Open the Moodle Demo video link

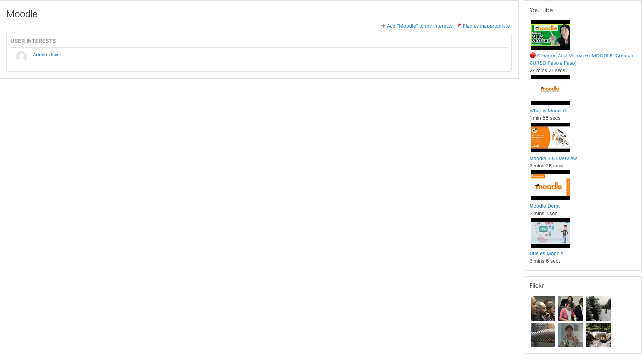(x=545, y=206)
